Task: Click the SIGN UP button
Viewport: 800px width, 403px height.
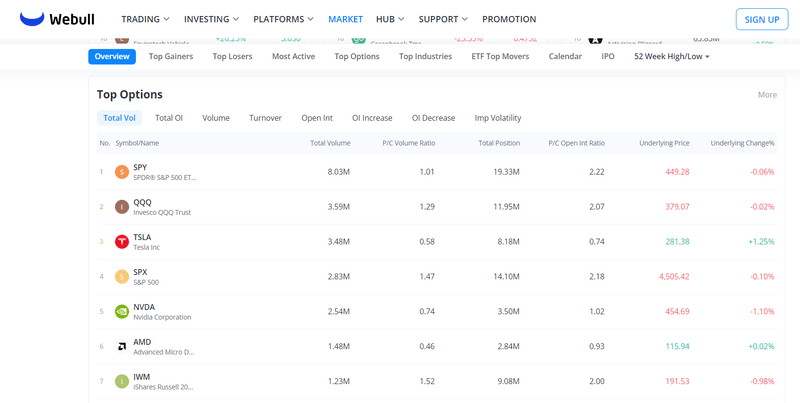Action: click(x=762, y=19)
